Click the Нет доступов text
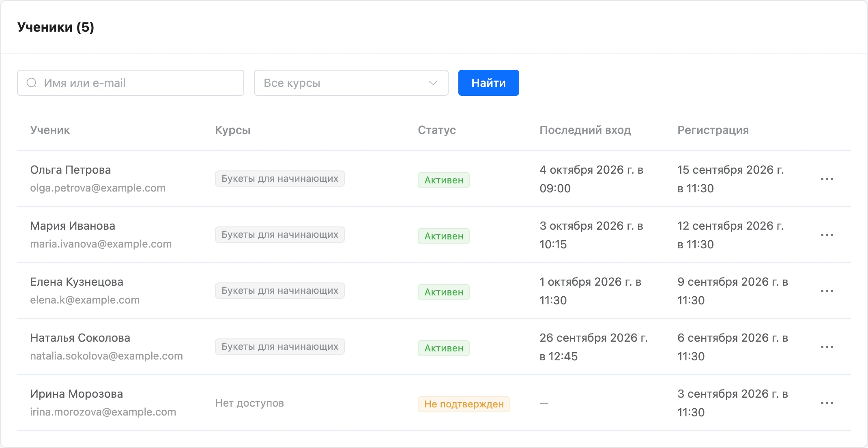Screen dimensions: 868x448 [x=249, y=403]
